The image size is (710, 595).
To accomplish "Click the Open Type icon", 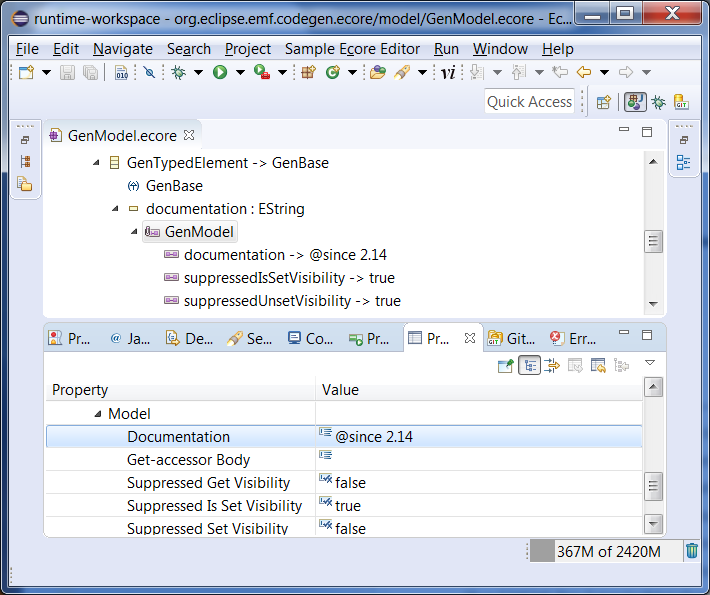I will coord(378,72).
